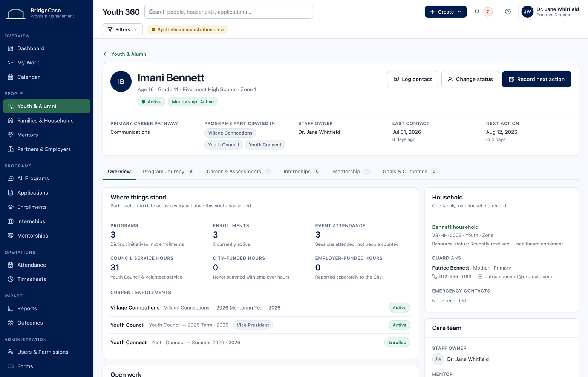
Task: Open the Career & Assessments tab
Action: [x=239, y=172]
